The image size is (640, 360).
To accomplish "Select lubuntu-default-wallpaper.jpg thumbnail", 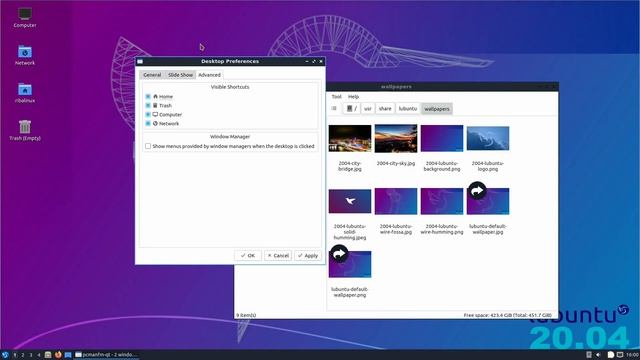I will click(488, 201).
